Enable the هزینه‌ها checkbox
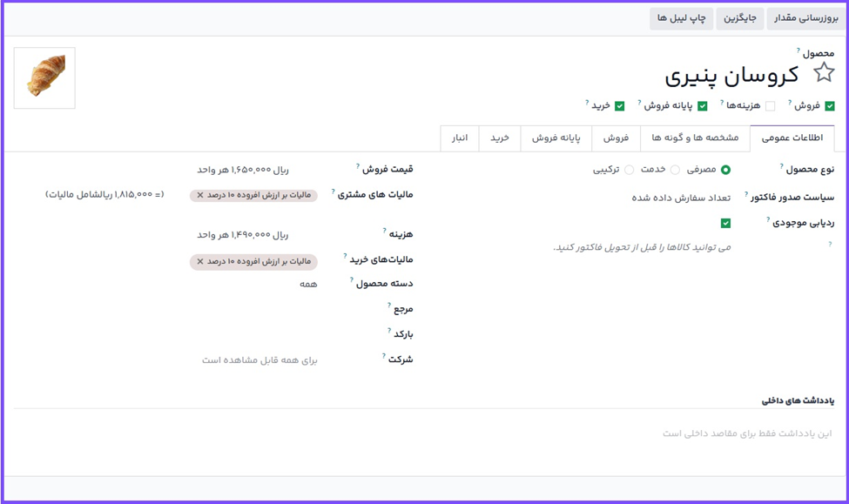 pos(770,106)
